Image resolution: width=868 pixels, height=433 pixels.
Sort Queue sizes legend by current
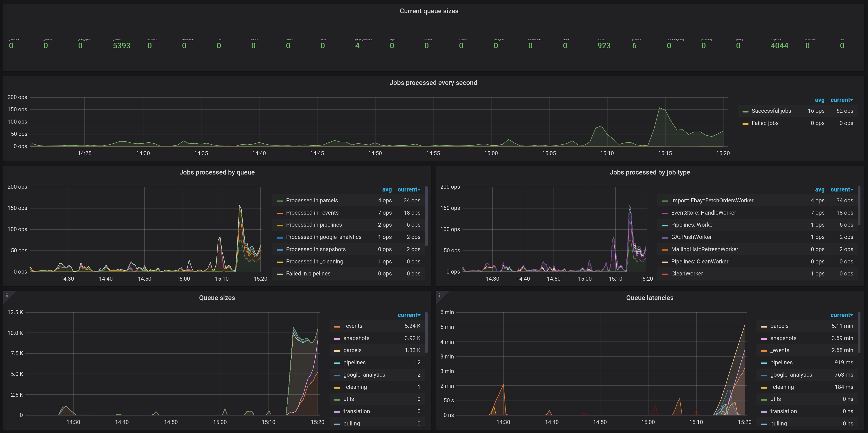[409, 315]
